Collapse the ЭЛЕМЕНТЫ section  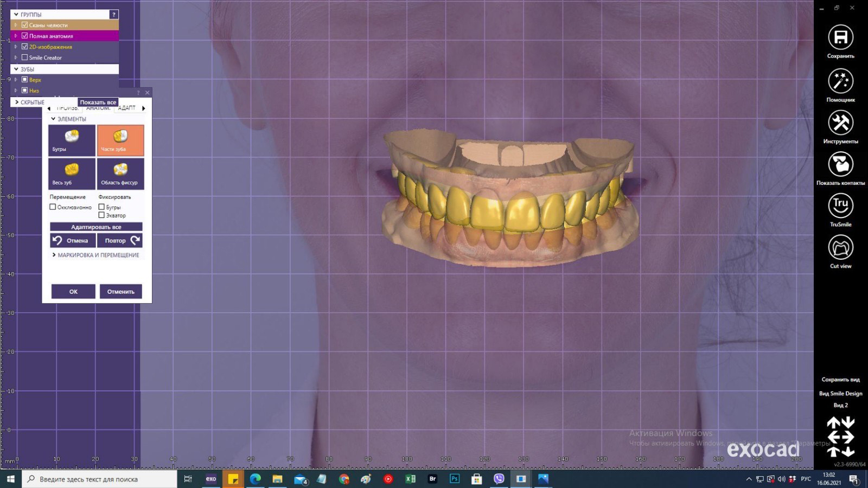(53, 119)
